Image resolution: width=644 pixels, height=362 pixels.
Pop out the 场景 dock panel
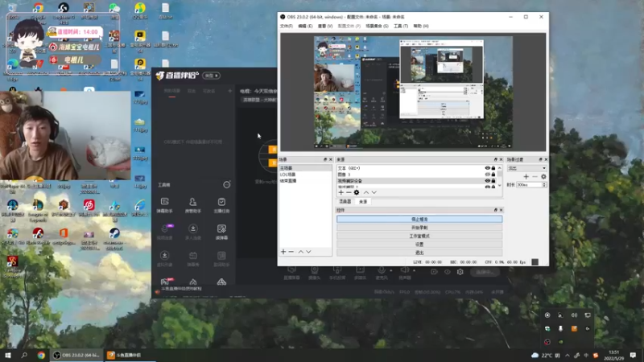pos(325,159)
